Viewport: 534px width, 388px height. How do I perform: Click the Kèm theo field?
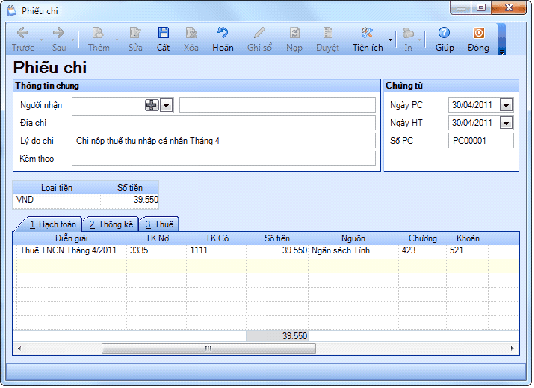tap(223, 158)
